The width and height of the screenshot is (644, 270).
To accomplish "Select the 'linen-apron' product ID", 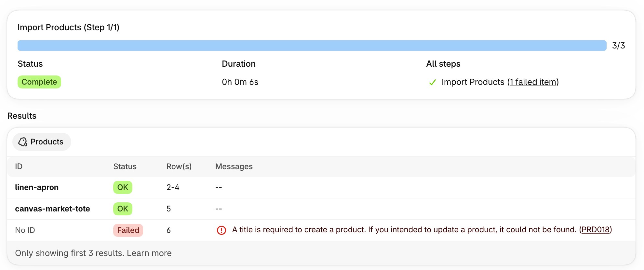I will point(37,187).
